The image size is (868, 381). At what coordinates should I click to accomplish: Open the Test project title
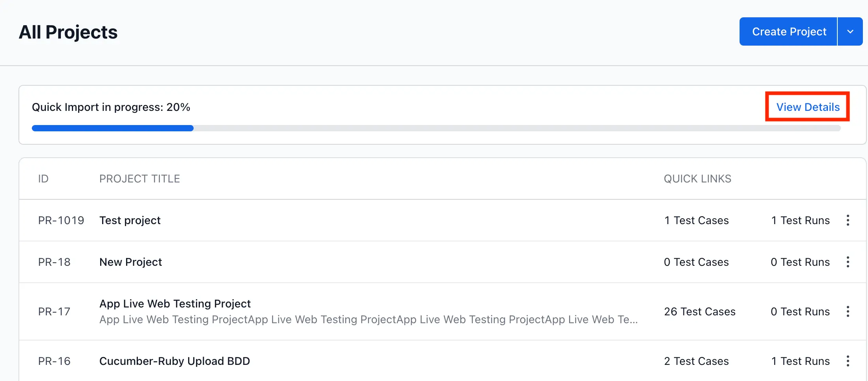coord(130,220)
